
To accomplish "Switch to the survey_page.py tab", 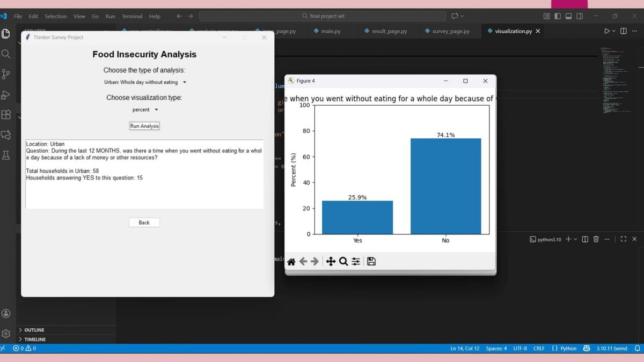I will [450, 31].
